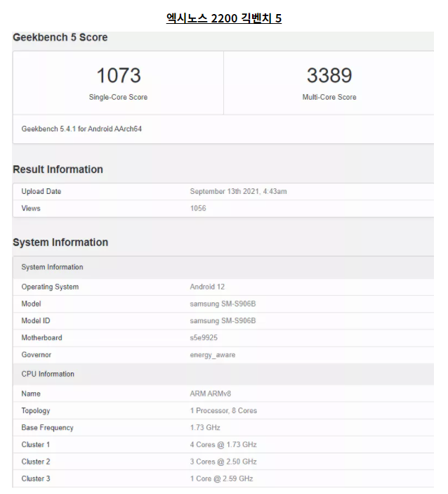This screenshot has height=494, width=448.
Task: Click the 'Result Information' heading
Action: click(x=58, y=169)
